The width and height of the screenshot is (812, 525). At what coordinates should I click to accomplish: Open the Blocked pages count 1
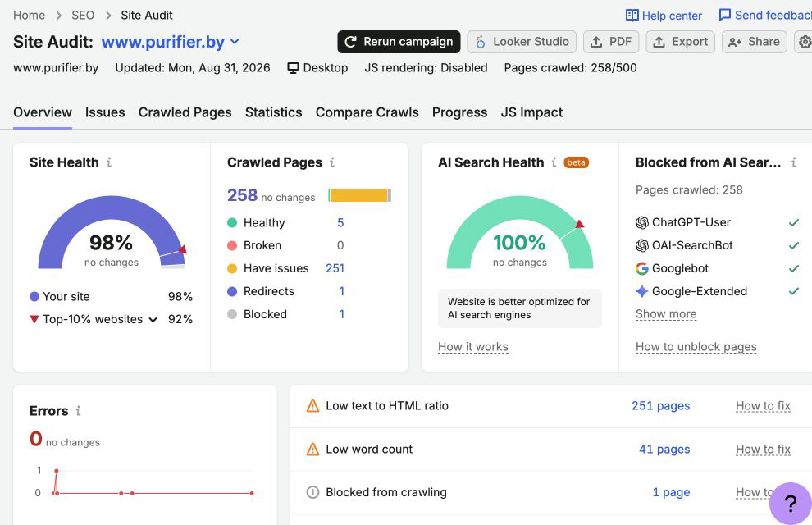point(341,314)
